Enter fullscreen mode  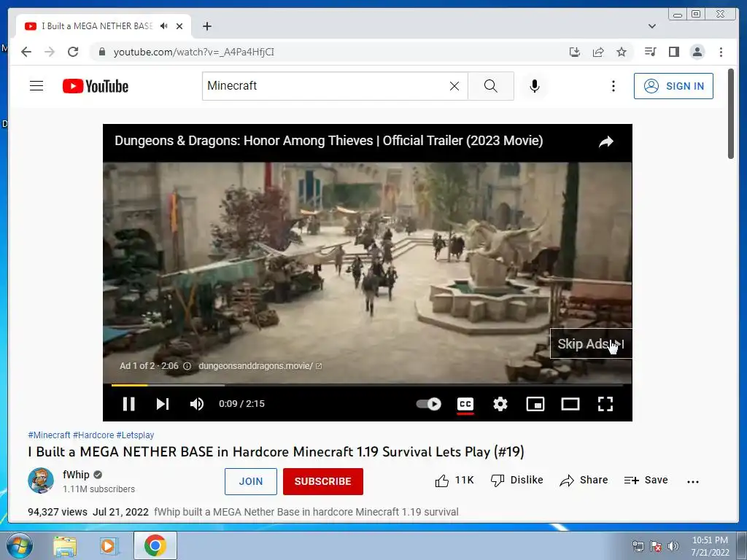(x=605, y=404)
